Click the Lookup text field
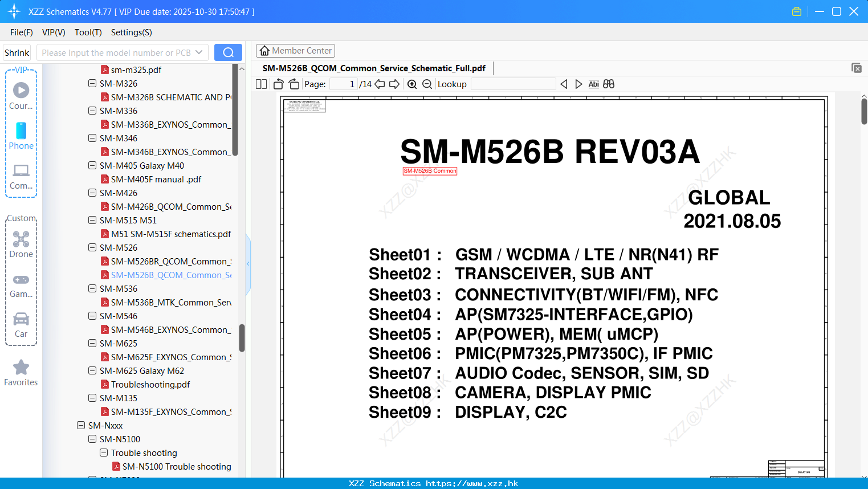868x489 pixels. [x=513, y=84]
